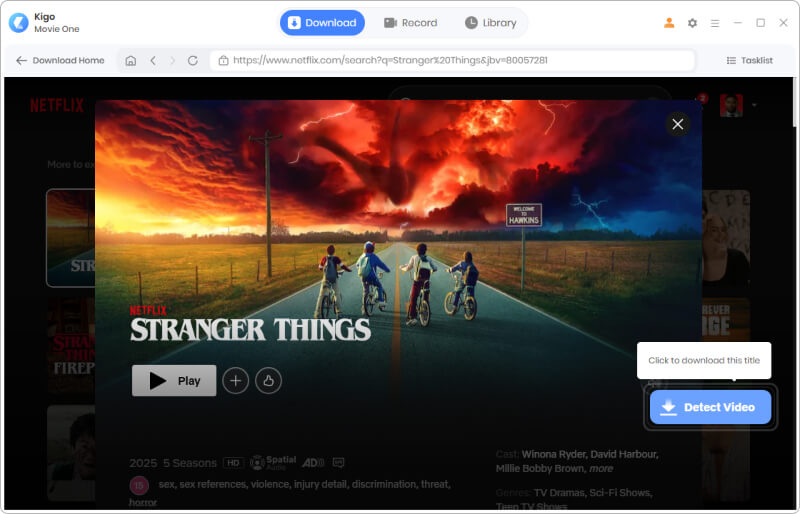Open the Tasklist panel
The image size is (800, 514).
pyautogui.click(x=749, y=60)
